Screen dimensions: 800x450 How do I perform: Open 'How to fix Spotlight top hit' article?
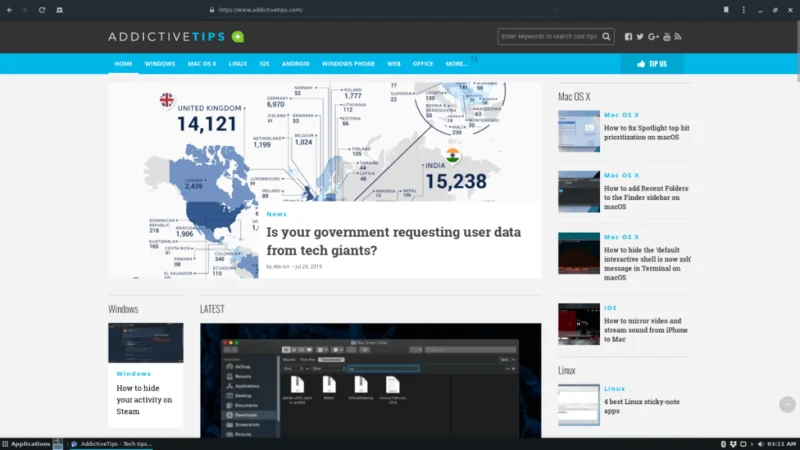point(646,132)
